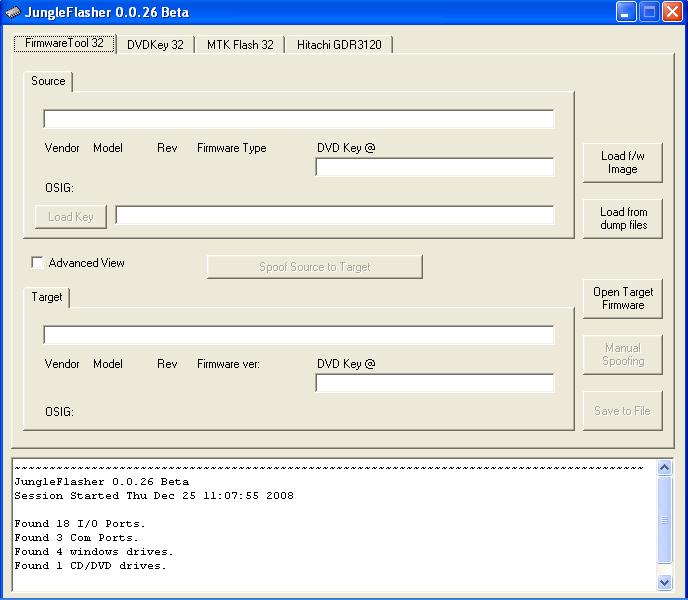Click the Target 'Firmware ver:' label

pos(228,364)
